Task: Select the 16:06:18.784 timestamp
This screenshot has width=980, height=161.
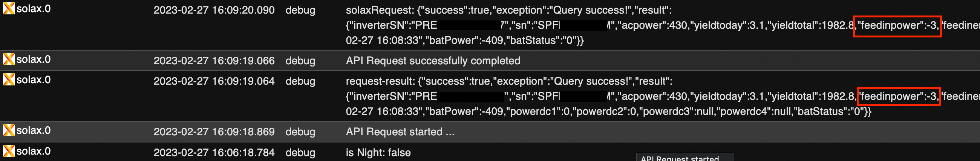Action: tap(214, 153)
